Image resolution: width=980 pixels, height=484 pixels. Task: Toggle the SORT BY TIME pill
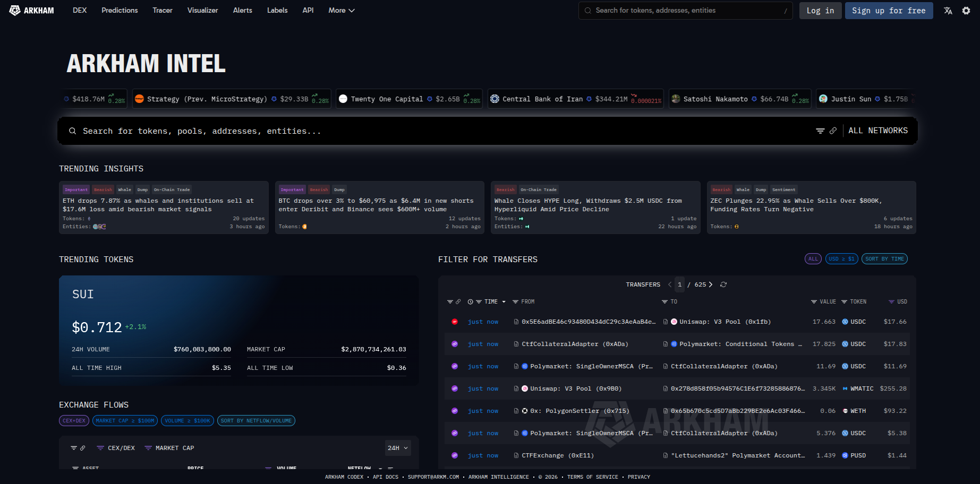point(884,259)
